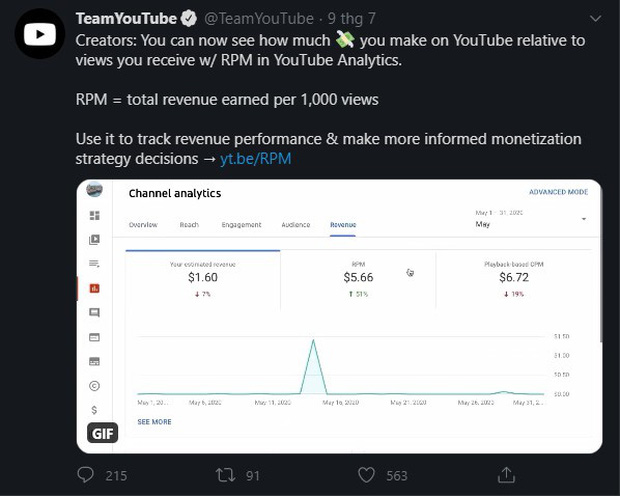Open the Monetization dollar icon
Viewport: 620px width, 496px height.
[x=95, y=410]
